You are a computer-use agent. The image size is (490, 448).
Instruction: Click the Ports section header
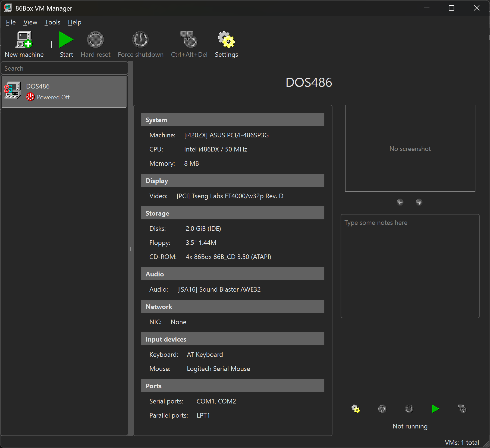click(233, 386)
